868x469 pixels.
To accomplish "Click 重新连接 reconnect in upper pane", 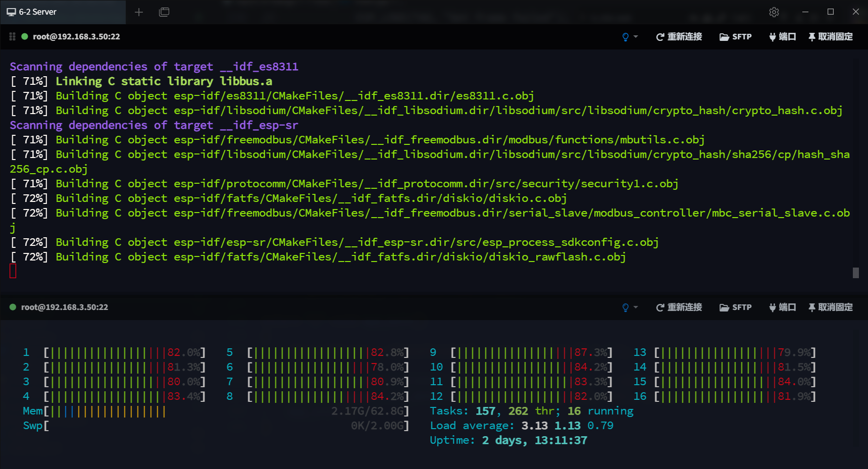I will (679, 37).
